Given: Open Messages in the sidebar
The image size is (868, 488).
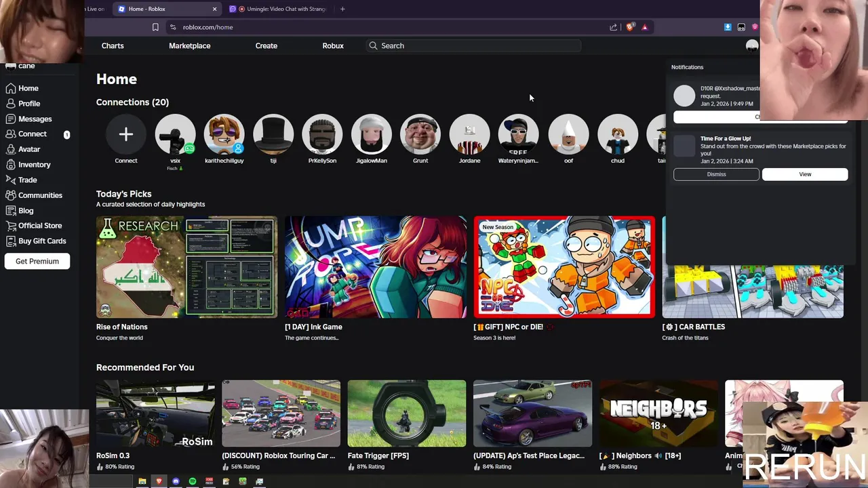Looking at the screenshot, I should [x=28, y=119].
